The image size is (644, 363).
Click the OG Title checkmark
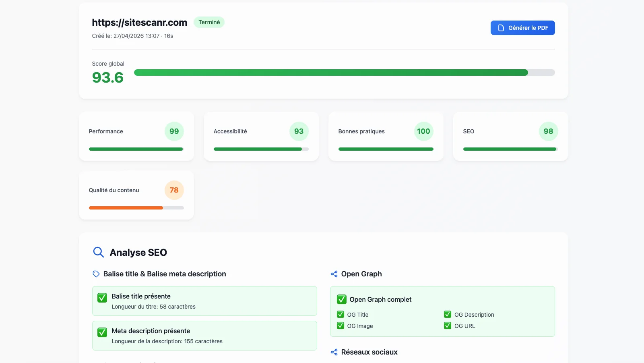click(x=341, y=314)
